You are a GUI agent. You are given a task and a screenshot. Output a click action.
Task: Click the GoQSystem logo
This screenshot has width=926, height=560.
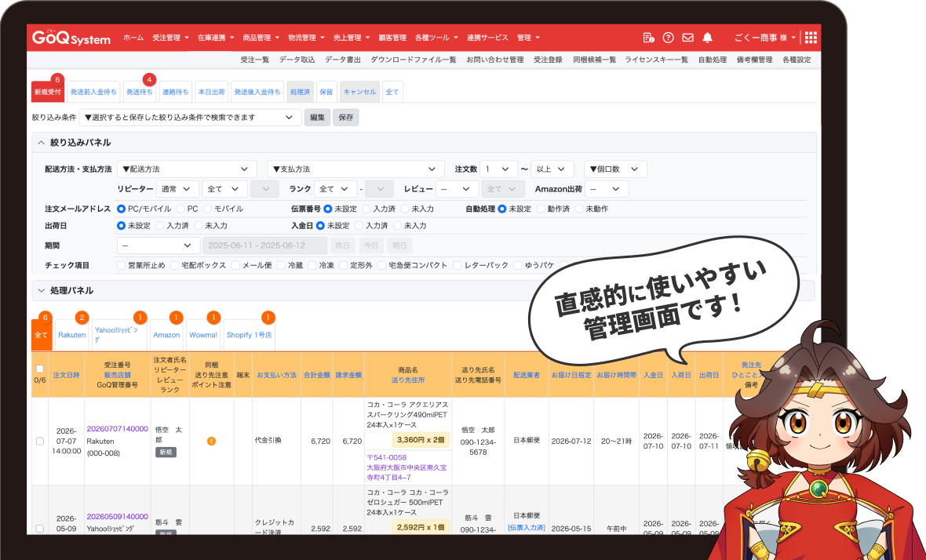coord(71,37)
